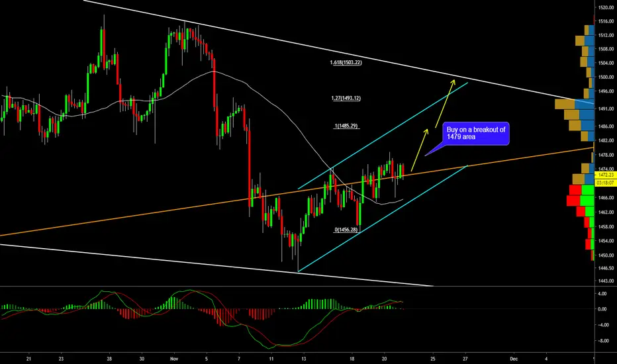
Task: Select the 1(1485.29) Fibonacci level label
Action: click(346, 126)
